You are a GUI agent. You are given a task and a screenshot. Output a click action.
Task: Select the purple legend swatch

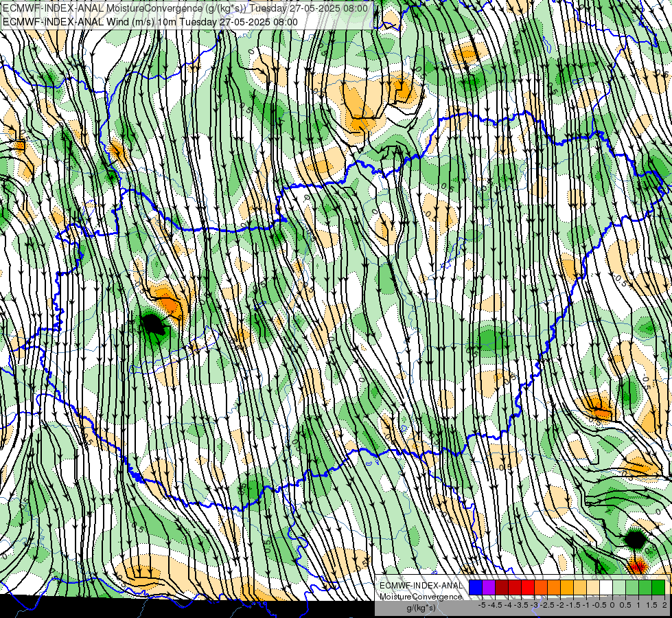(x=489, y=588)
